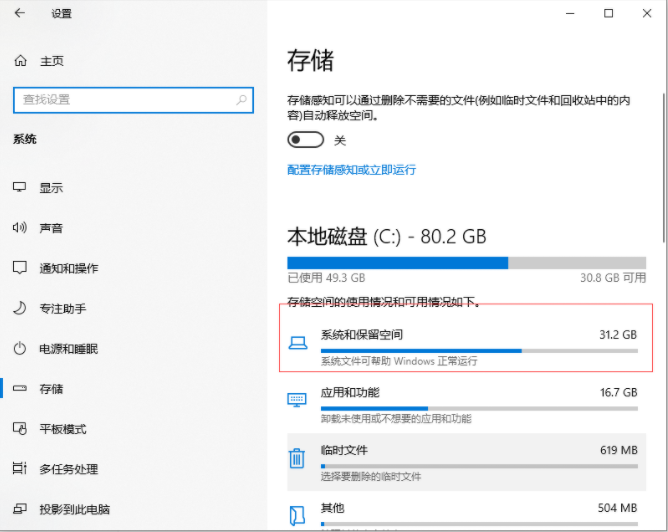Open Other (其他) storage category

coord(460,510)
